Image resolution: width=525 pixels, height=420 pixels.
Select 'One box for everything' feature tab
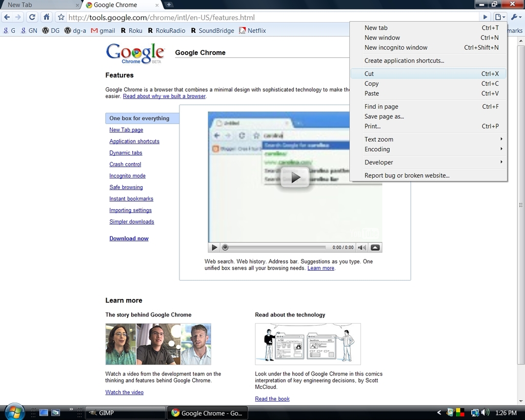[143, 118]
